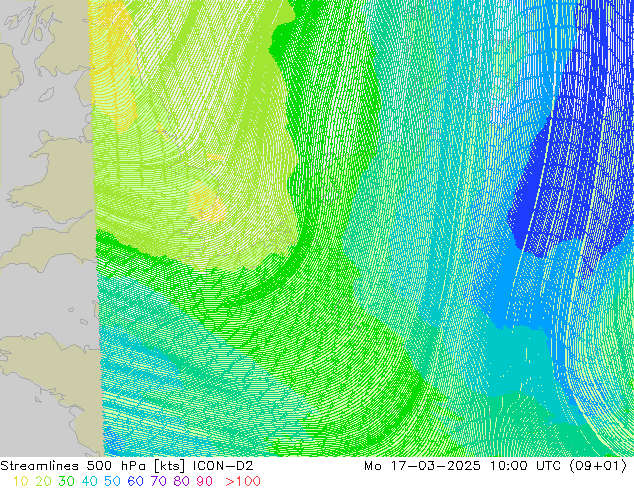Screen dimensions: 634x490
Task: Click the yellow '10' legend value
Action: [20, 482]
